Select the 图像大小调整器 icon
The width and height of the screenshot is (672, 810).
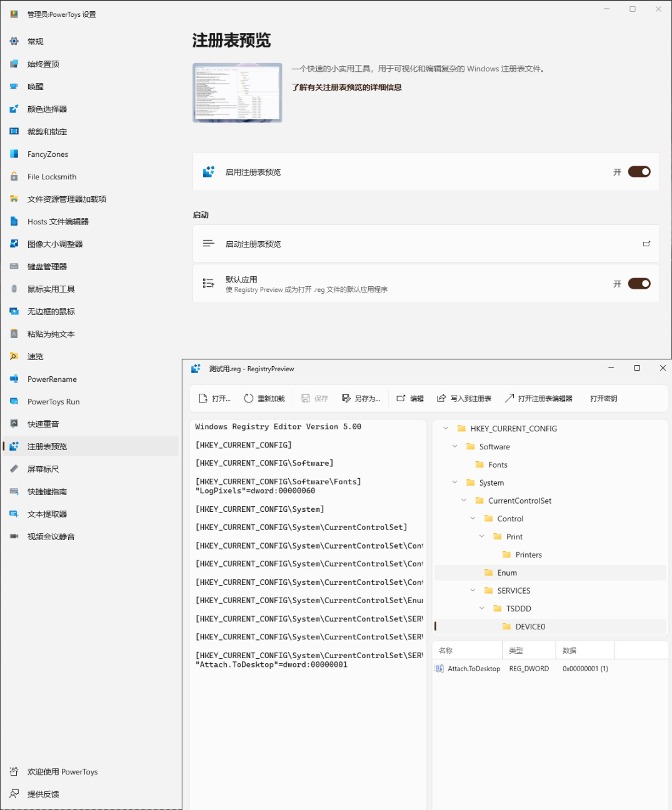click(14, 244)
